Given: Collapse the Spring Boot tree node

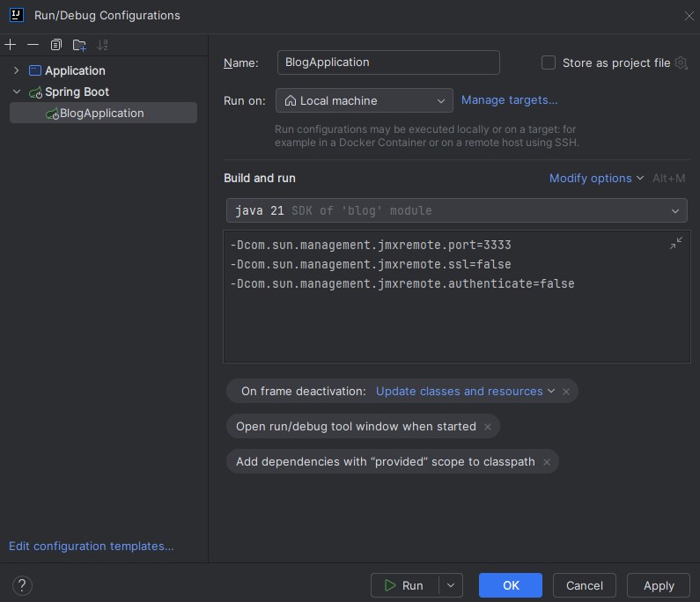Looking at the screenshot, I should coord(17,92).
